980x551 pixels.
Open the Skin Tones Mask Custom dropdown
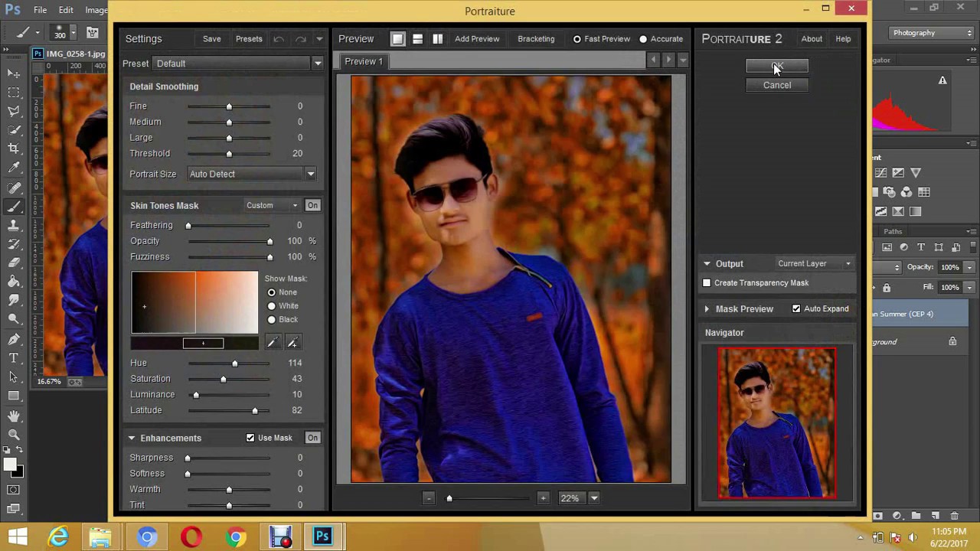point(272,205)
